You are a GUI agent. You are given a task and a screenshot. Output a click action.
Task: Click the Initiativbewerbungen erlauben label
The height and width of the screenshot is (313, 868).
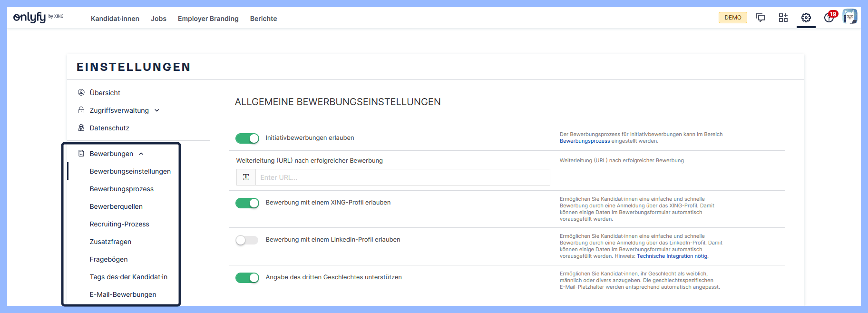(x=310, y=138)
